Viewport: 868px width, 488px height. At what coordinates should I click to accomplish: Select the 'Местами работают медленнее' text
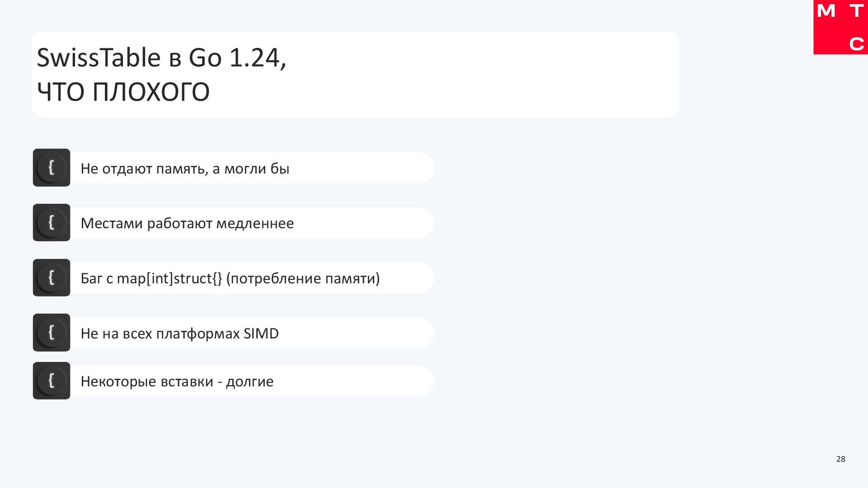tap(187, 223)
